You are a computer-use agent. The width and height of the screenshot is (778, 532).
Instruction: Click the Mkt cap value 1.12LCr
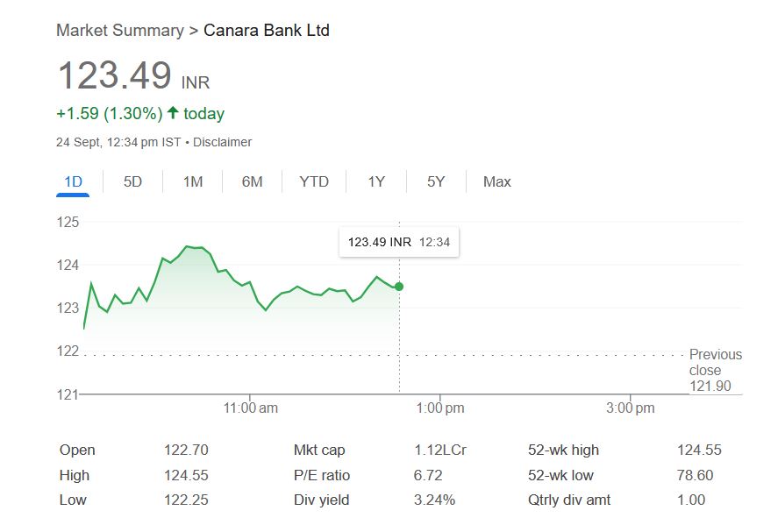(440, 450)
